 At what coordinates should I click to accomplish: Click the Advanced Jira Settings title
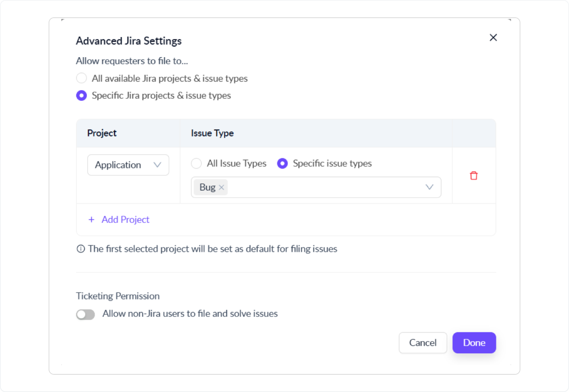pos(129,41)
